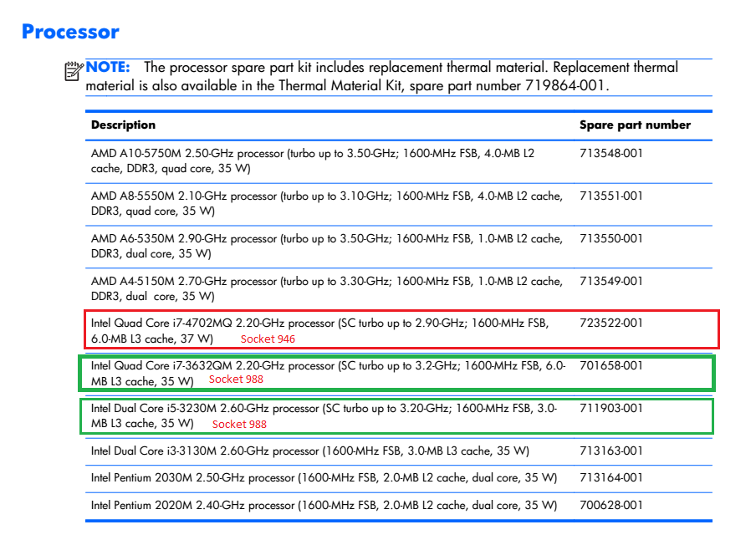Click thermal kit part number 719864-001

point(564,86)
